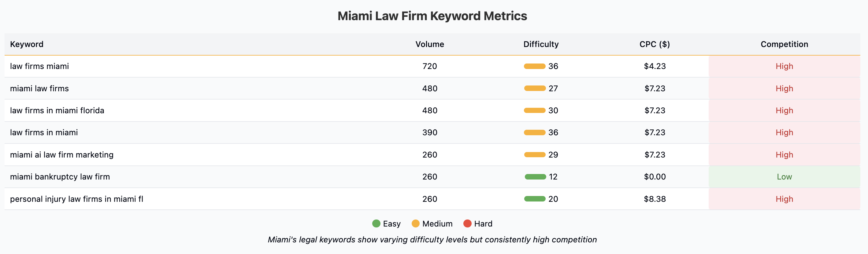The image size is (868, 254).
Task: Click difficulty bar for law firms miami
Action: click(534, 66)
